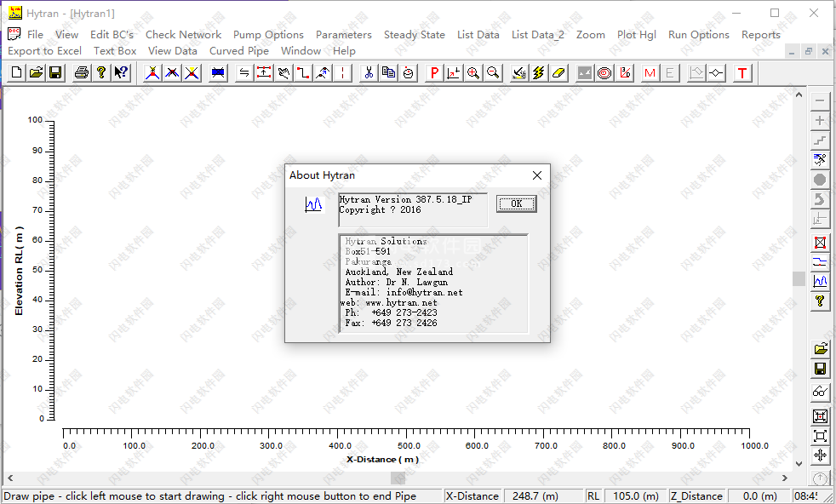Open the Steady State menu
The width and height of the screenshot is (836, 504).
click(415, 35)
